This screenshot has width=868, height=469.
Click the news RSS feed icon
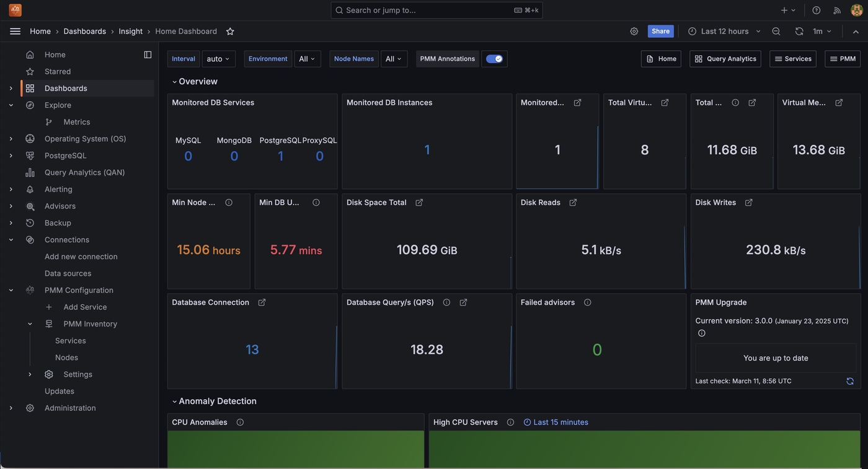(x=837, y=10)
